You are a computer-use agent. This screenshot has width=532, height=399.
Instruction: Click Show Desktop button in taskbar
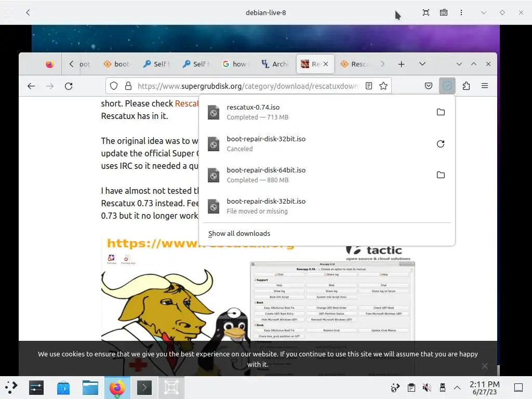(x=518, y=388)
